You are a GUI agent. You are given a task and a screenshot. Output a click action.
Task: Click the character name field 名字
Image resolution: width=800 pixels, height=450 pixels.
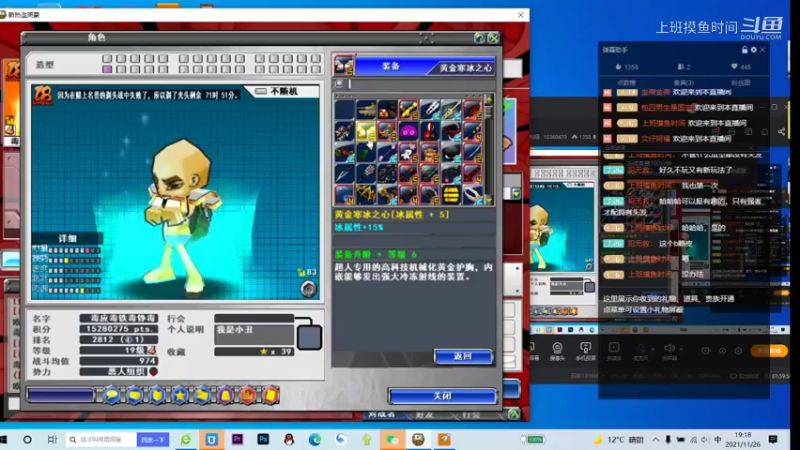(x=119, y=318)
